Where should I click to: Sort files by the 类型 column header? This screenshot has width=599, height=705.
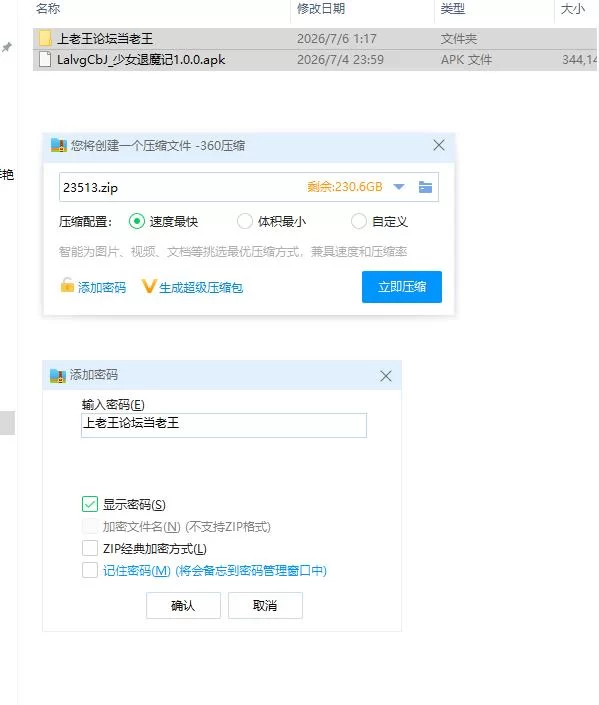pos(452,9)
